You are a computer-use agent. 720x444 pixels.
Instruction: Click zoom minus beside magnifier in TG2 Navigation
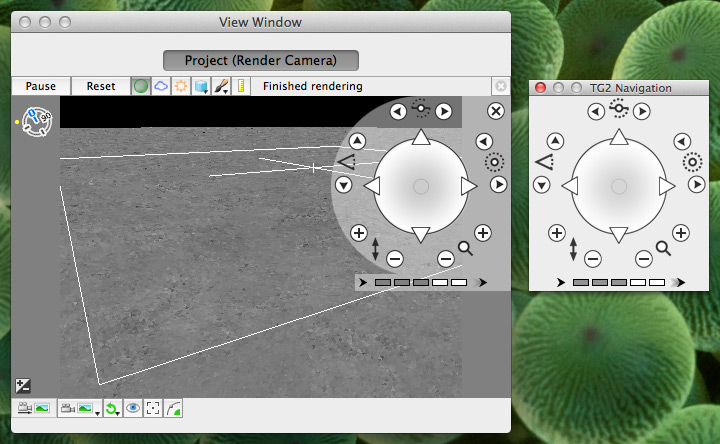(x=643, y=259)
